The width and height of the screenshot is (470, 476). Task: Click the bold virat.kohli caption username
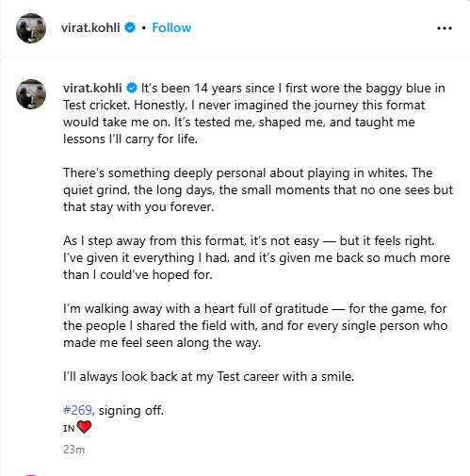click(92, 88)
